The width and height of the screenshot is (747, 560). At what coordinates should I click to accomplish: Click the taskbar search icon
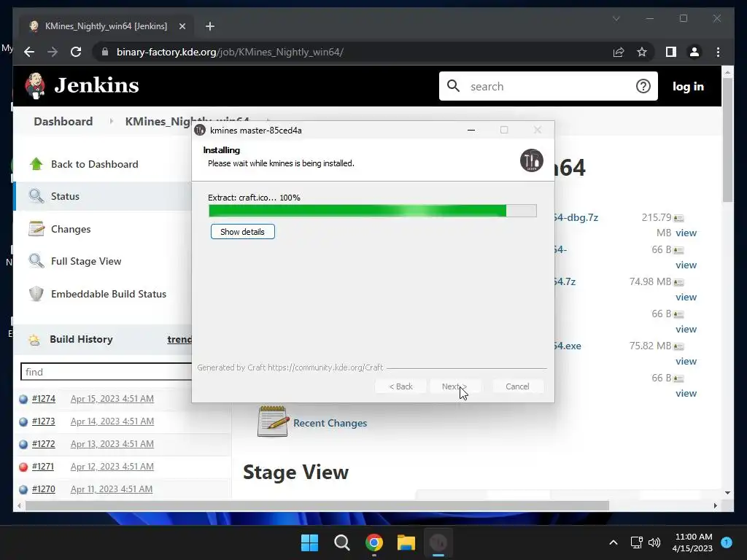pyautogui.click(x=341, y=542)
